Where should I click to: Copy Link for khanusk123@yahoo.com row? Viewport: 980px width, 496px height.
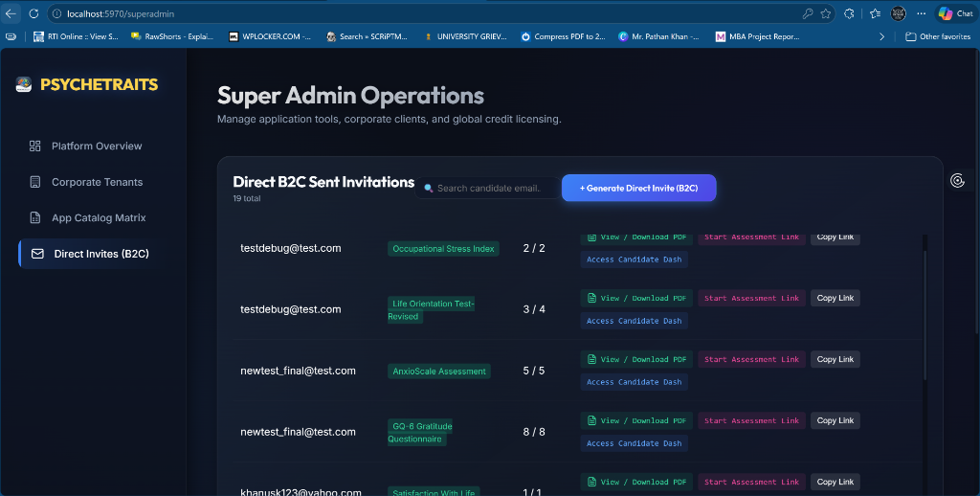pyautogui.click(x=835, y=483)
